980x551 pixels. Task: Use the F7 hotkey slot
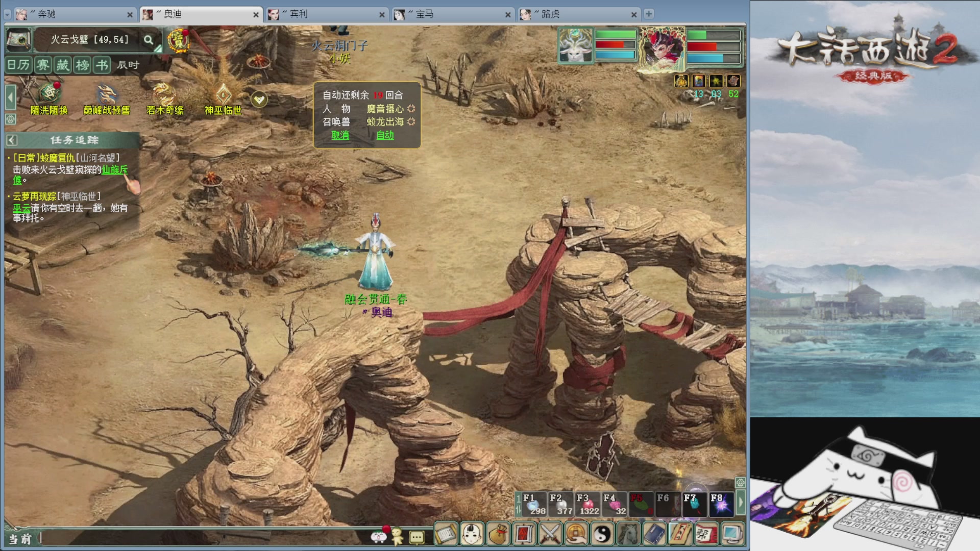695,504
